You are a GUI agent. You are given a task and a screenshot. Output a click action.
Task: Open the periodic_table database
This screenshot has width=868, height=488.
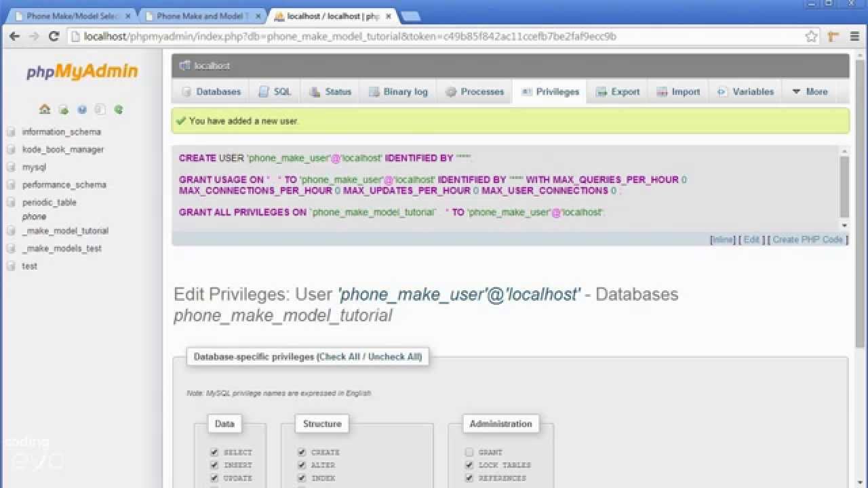(x=49, y=203)
